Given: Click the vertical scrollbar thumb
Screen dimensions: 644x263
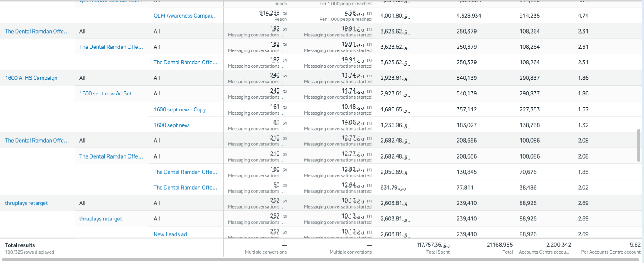Looking at the screenshot, I should (639, 145).
